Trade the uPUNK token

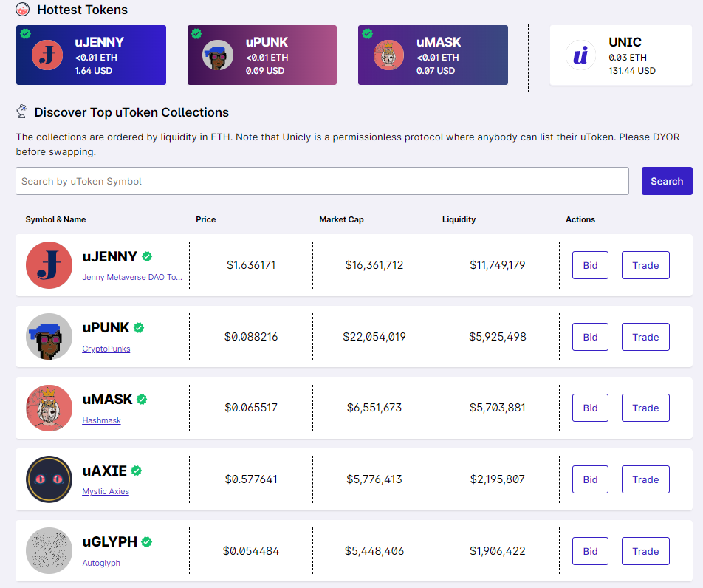pyautogui.click(x=645, y=337)
